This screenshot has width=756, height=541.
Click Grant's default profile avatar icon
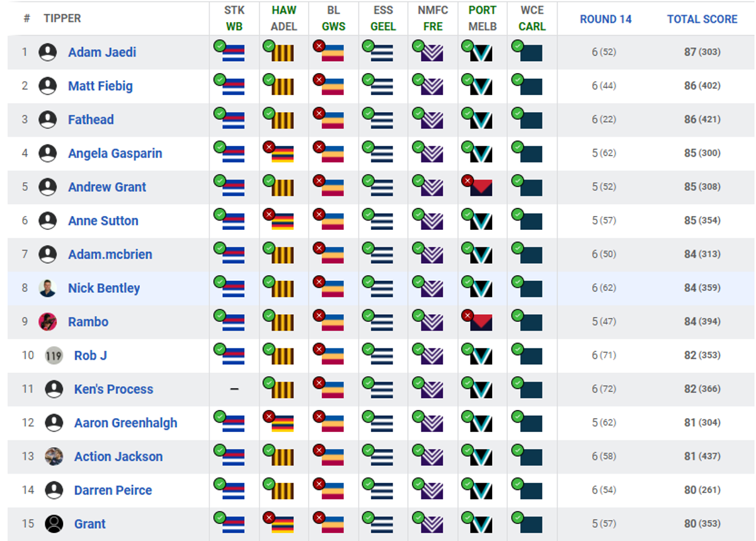coord(54,524)
